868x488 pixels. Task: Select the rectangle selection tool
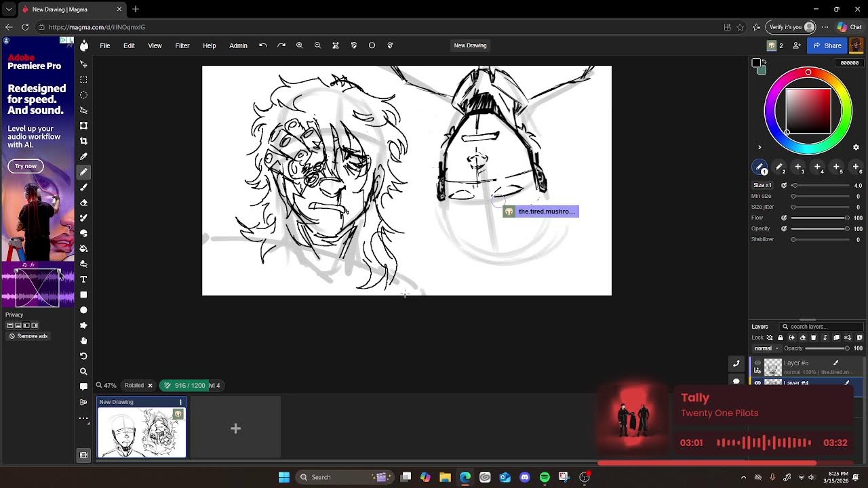tap(83, 79)
